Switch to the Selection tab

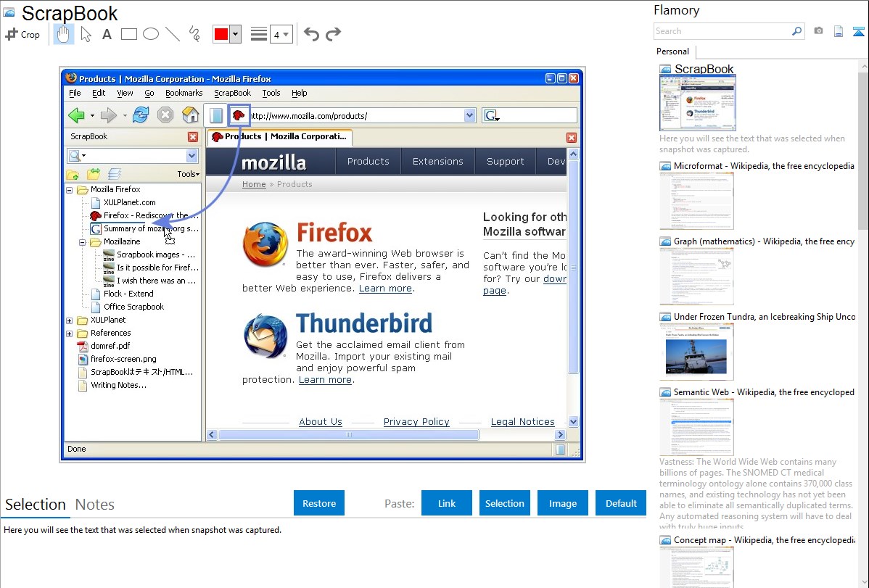[36, 505]
